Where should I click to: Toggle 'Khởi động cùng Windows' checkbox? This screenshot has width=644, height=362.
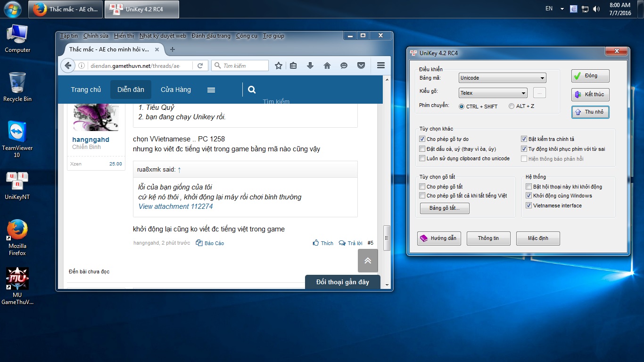[x=529, y=196]
